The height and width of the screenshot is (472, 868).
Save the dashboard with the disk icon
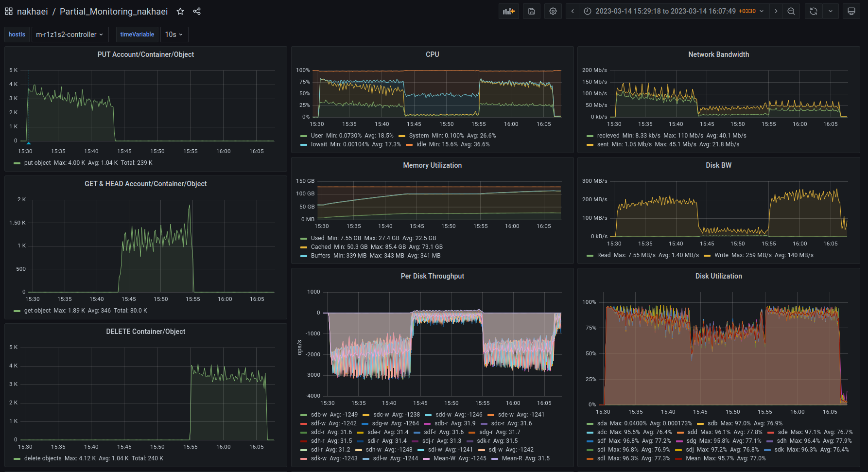[532, 11]
